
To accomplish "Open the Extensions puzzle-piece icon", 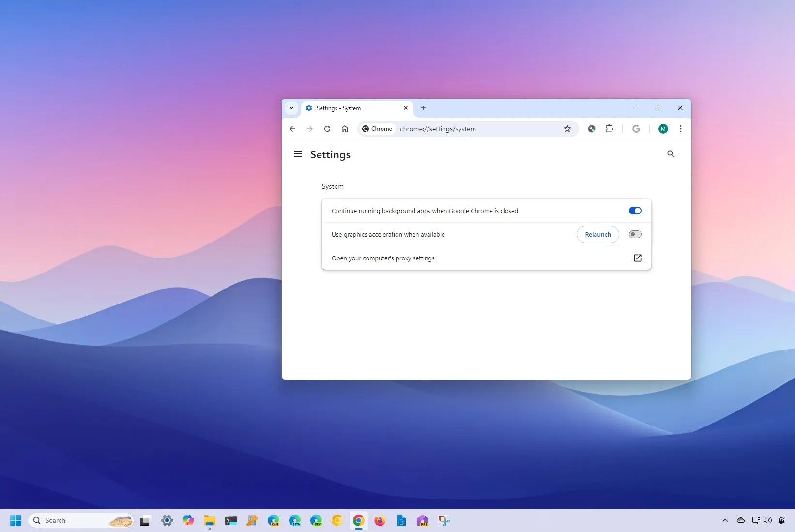I will point(609,129).
